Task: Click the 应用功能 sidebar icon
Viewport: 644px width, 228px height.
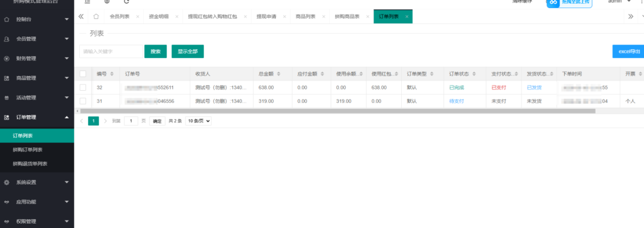Action: 6,202
